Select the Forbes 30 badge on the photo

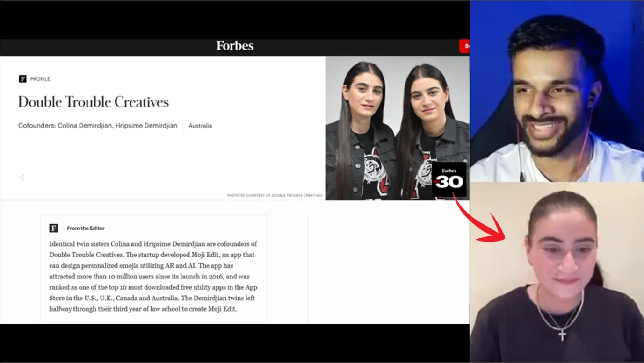449,179
